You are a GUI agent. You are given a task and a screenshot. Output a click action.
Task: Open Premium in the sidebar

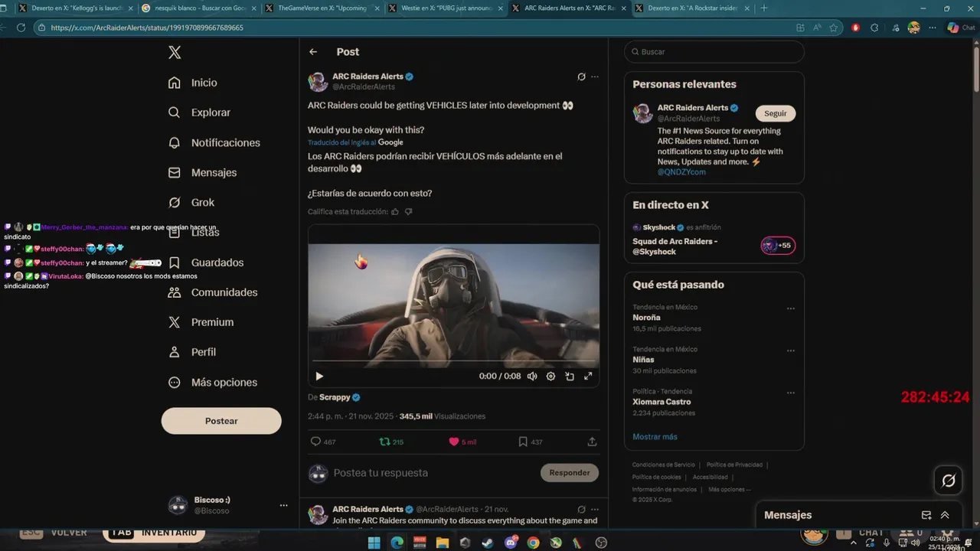click(201, 322)
